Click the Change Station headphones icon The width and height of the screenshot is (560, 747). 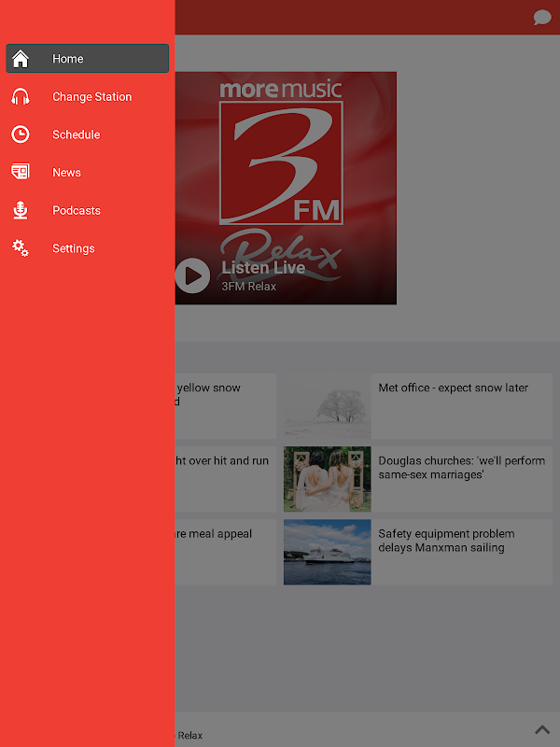(21, 97)
